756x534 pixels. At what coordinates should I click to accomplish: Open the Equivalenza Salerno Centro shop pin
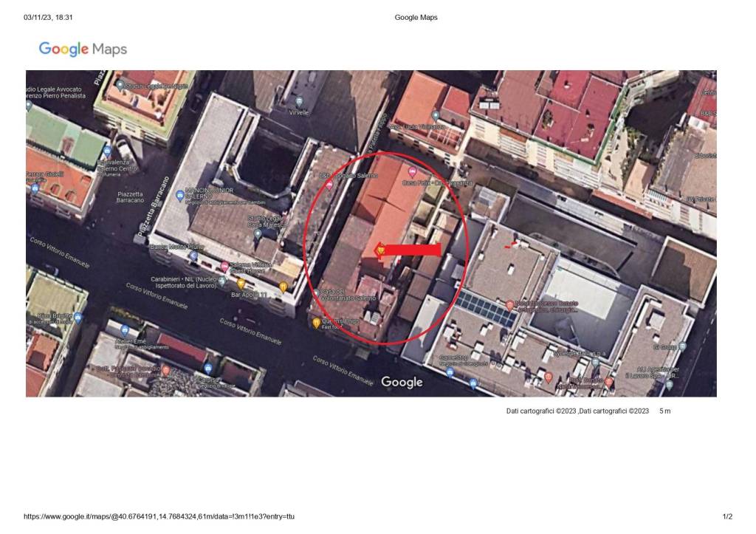pos(107,151)
